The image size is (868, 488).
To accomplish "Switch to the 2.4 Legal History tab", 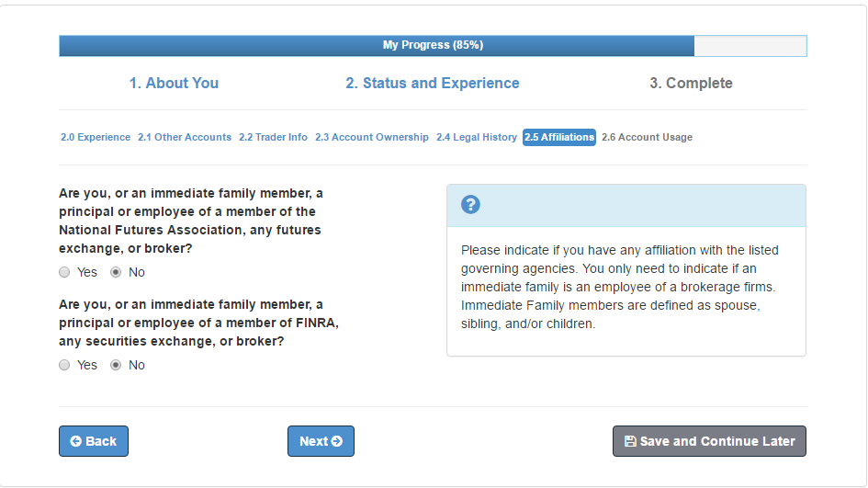I will (476, 137).
